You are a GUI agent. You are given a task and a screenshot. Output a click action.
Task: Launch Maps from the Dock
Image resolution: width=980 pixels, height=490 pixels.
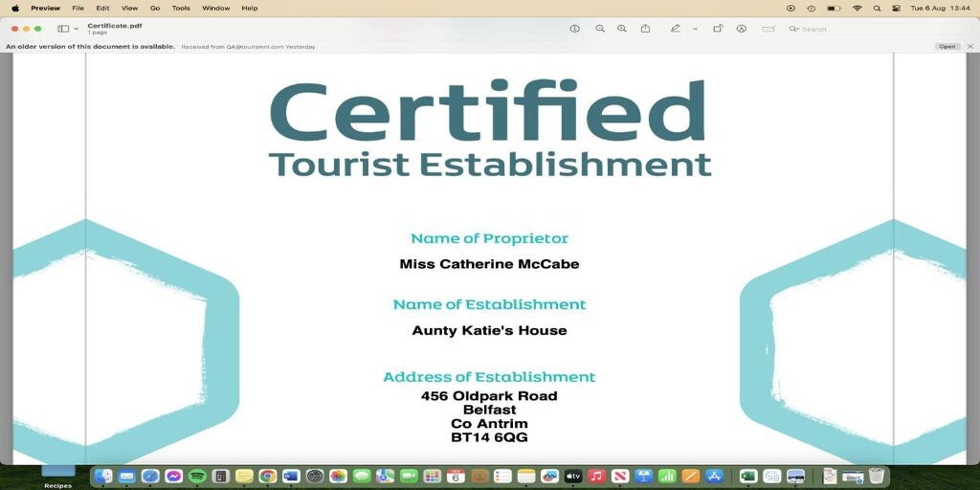385,477
